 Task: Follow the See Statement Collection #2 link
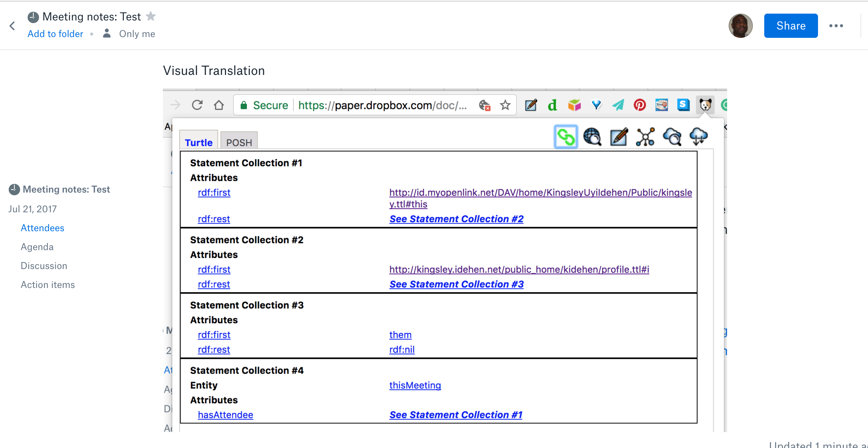tap(456, 219)
